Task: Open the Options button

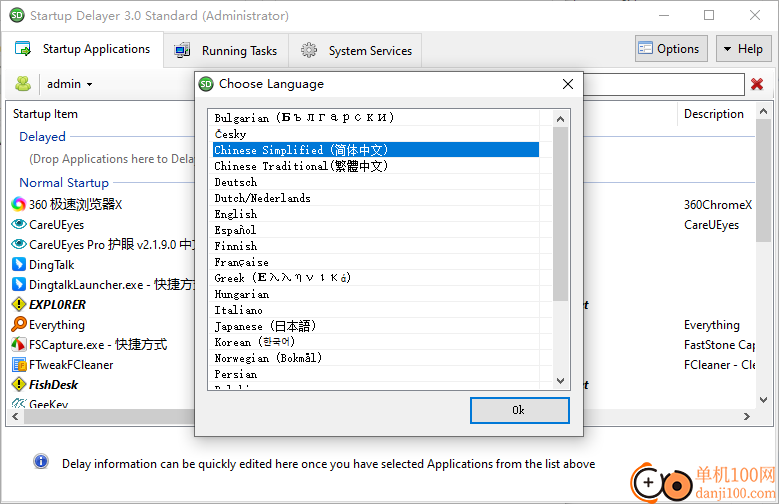Action: click(x=671, y=49)
